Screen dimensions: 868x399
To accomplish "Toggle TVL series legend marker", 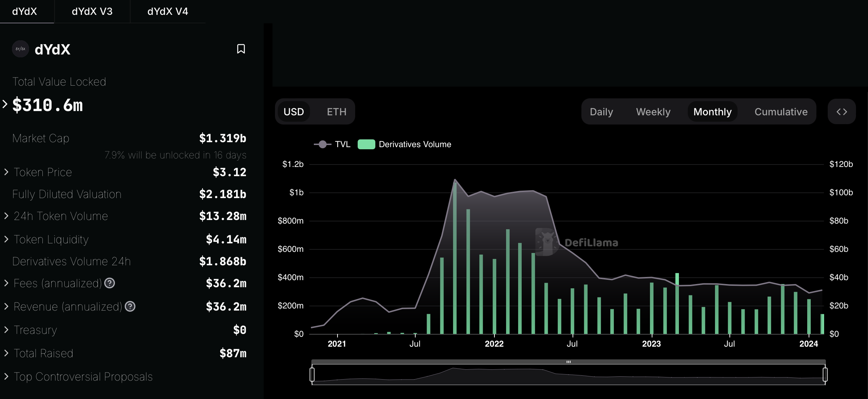I will (x=322, y=144).
